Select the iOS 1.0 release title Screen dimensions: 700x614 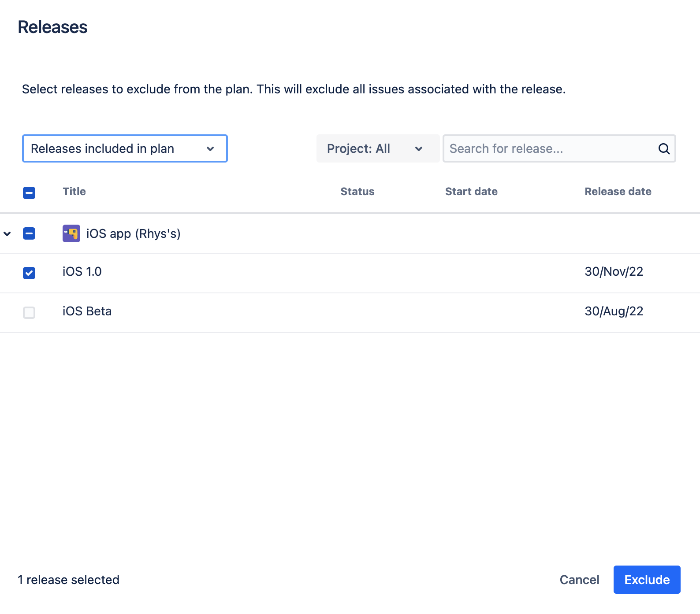tap(82, 272)
